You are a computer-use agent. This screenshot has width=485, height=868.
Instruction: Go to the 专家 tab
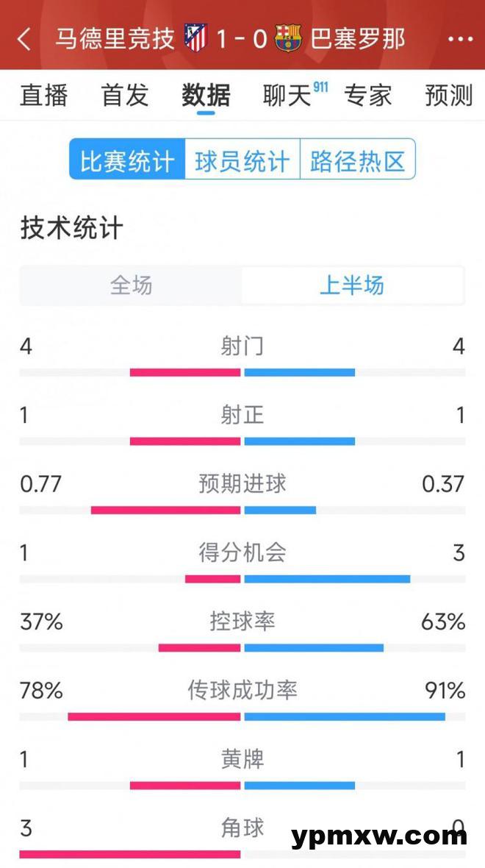[368, 96]
